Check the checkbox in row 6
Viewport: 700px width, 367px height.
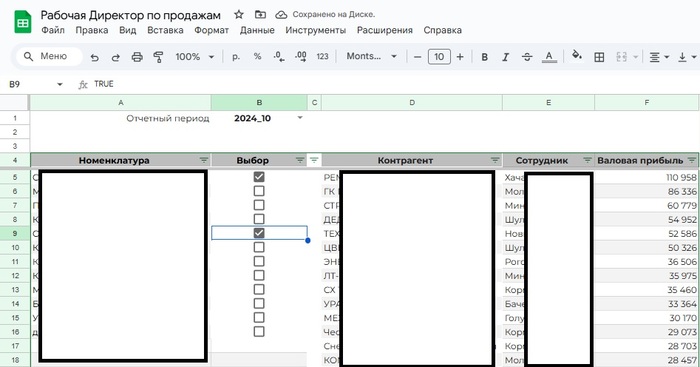pyautogui.click(x=259, y=191)
